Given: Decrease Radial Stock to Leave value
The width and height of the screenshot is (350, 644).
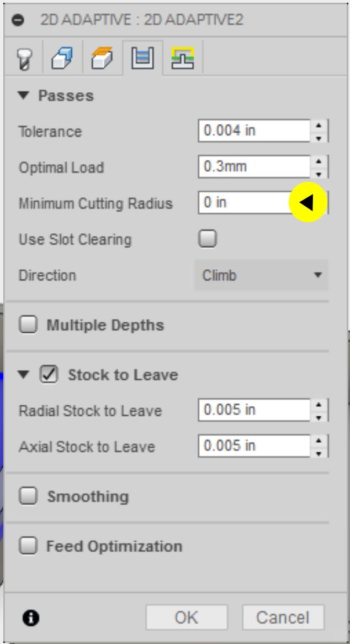Looking at the screenshot, I should (319, 416).
